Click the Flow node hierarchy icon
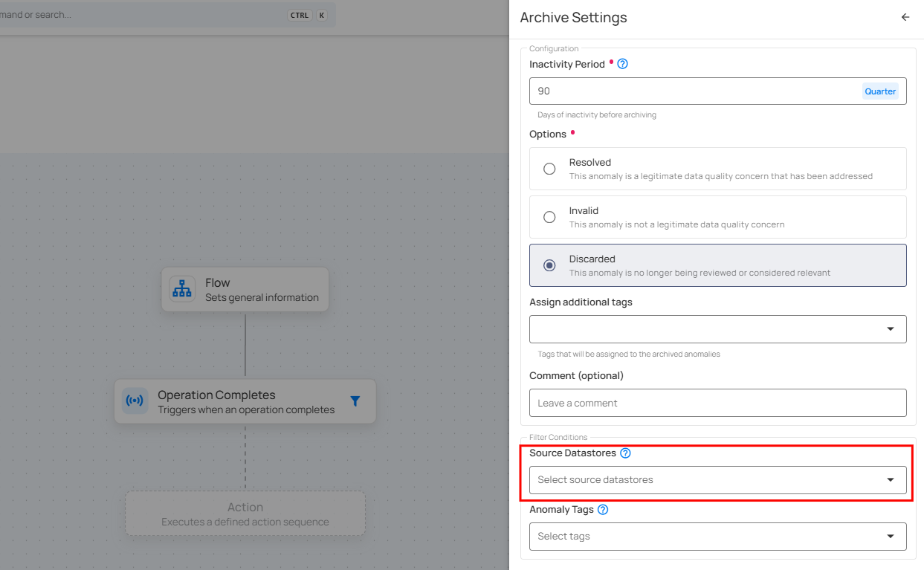 (x=182, y=289)
